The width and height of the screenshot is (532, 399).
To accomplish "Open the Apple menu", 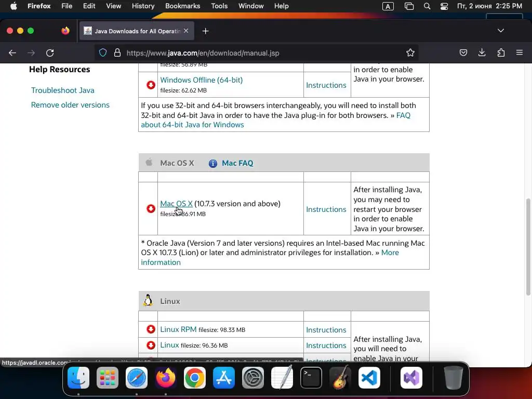I will pyautogui.click(x=14, y=6).
